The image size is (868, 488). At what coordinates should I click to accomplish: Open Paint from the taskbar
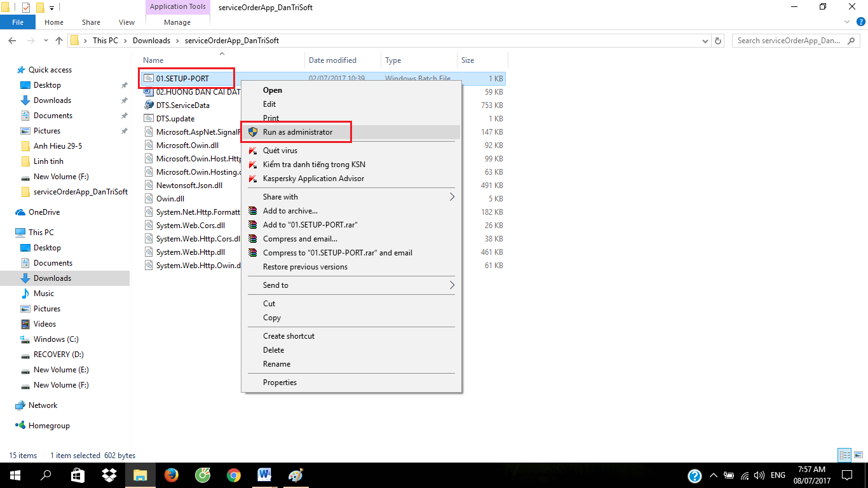click(296, 475)
